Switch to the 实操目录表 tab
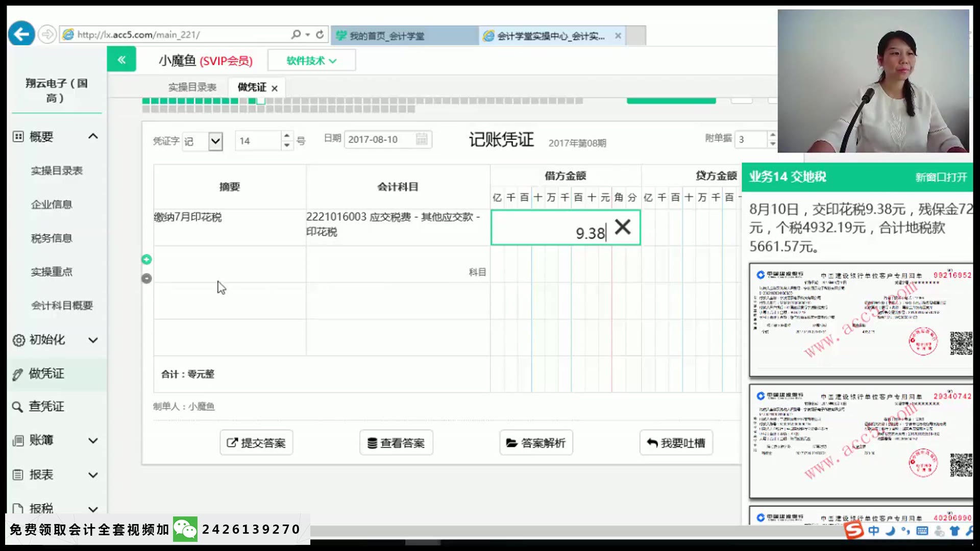 tap(192, 87)
